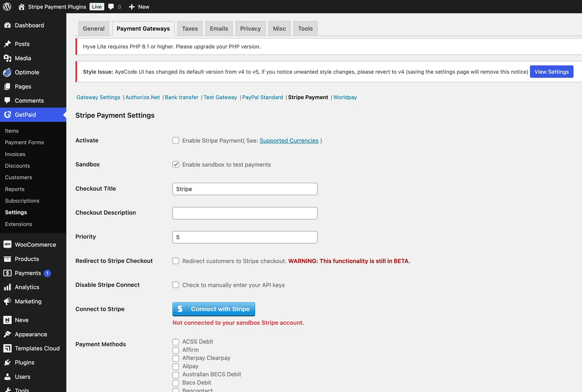582x392 pixels.
Task: Click the Appearance brush icon
Action: pyautogui.click(x=7, y=334)
